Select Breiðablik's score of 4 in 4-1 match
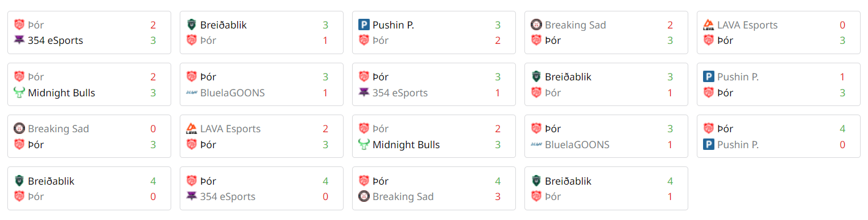The height and width of the screenshot is (220, 868). [x=670, y=181]
